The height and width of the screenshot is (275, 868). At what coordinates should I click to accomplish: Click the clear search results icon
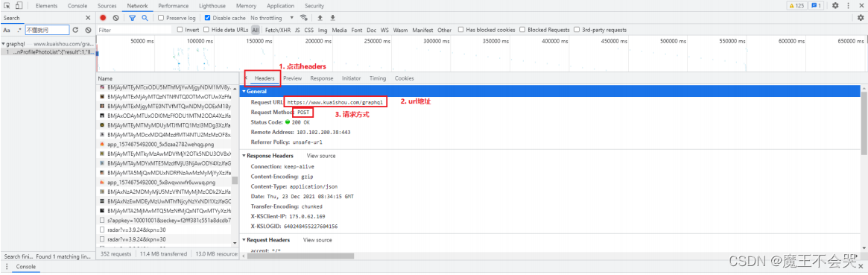(x=88, y=30)
